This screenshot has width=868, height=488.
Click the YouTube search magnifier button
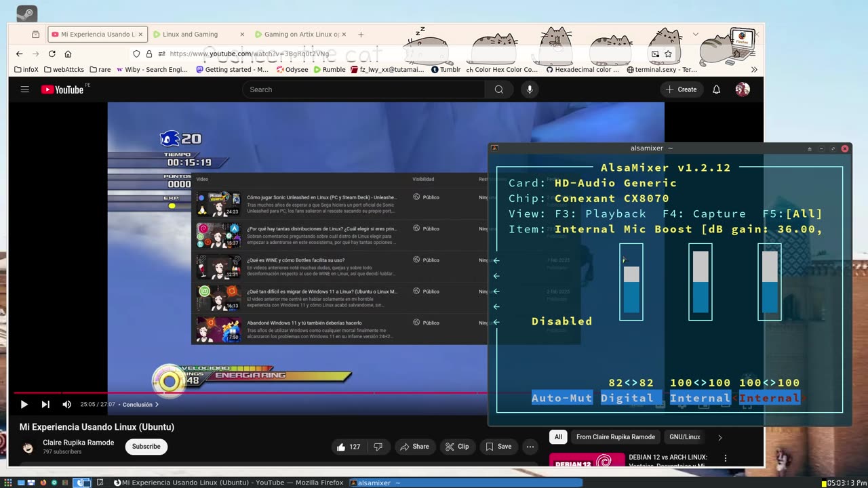click(499, 89)
